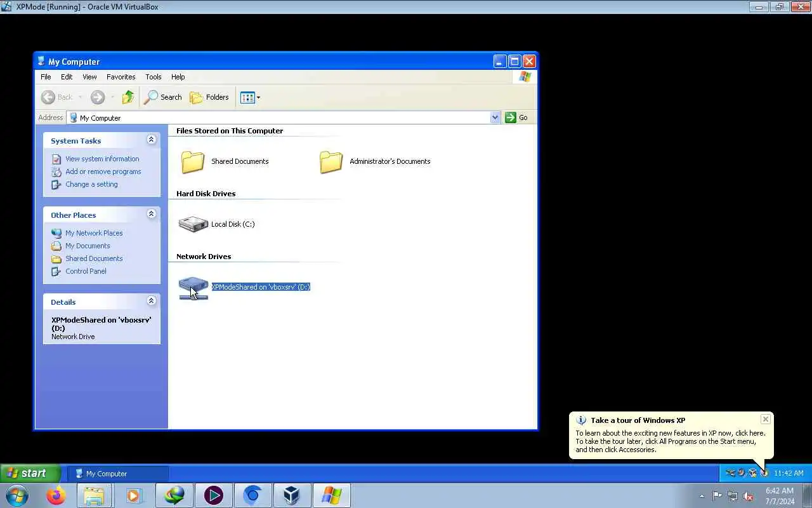Open the Windows 7 Start orb
Viewport: 812px width, 508px height.
coord(17,495)
